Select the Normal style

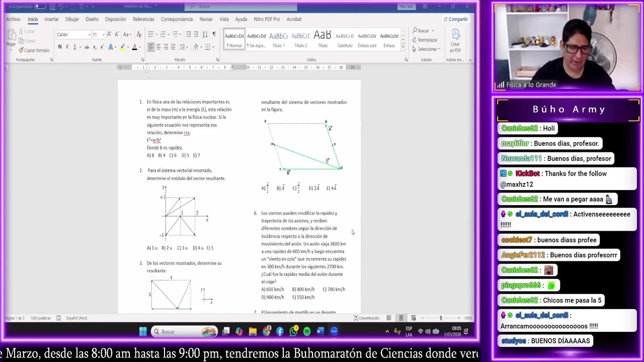234,40
